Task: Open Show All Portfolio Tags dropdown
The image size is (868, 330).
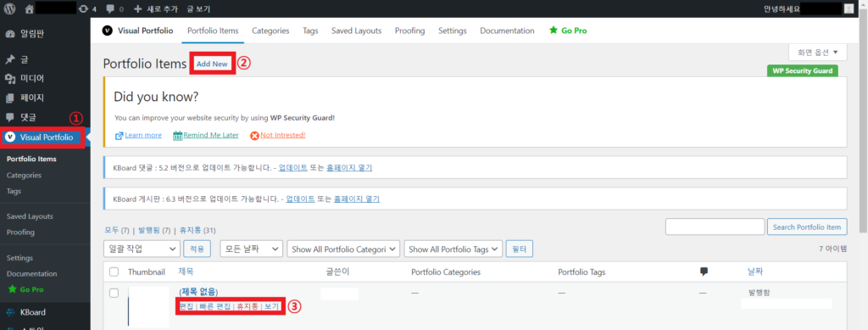Action: 453,249
